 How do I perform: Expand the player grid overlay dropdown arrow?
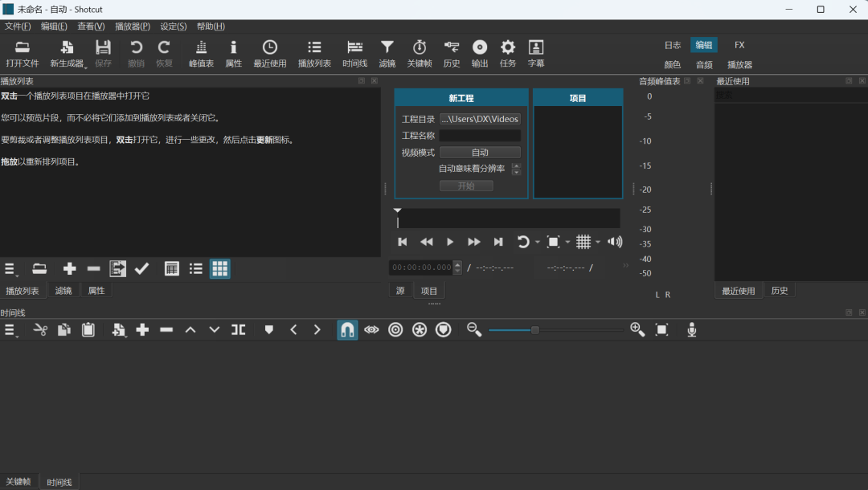pos(598,242)
